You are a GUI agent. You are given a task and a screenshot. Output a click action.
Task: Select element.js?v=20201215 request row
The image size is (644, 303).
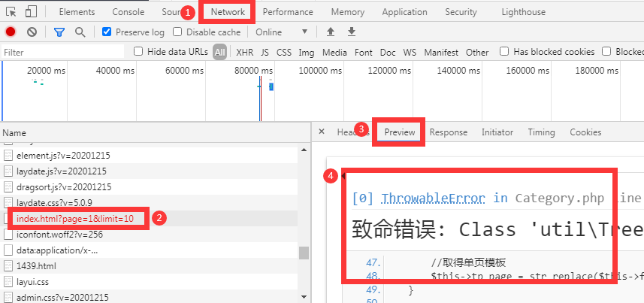click(149, 156)
